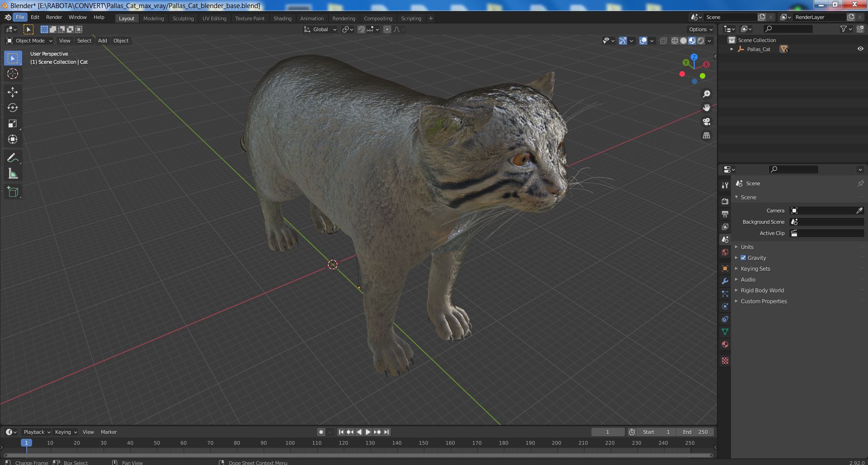
Task: Open the viewport Add menu
Action: point(103,41)
